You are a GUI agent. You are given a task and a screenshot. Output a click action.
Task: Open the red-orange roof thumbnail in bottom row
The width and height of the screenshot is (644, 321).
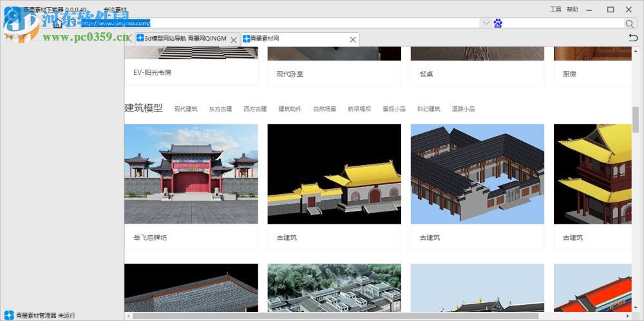[592, 287]
